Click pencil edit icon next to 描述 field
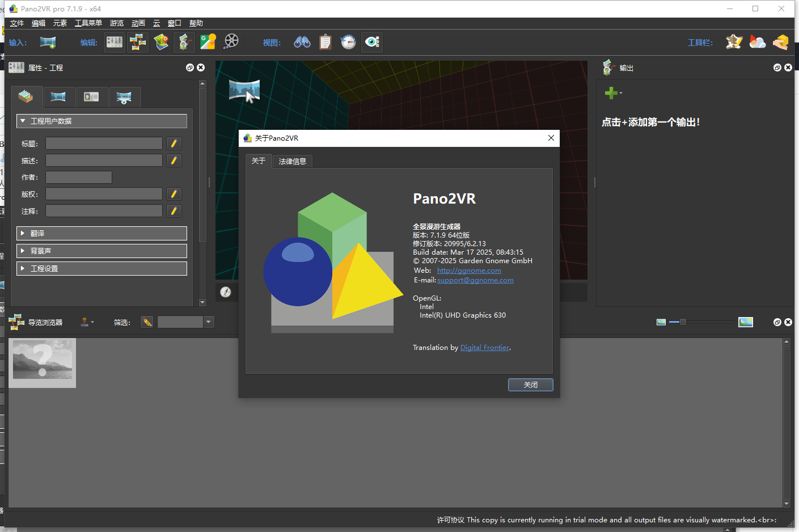The image size is (799, 532). pyautogui.click(x=174, y=161)
